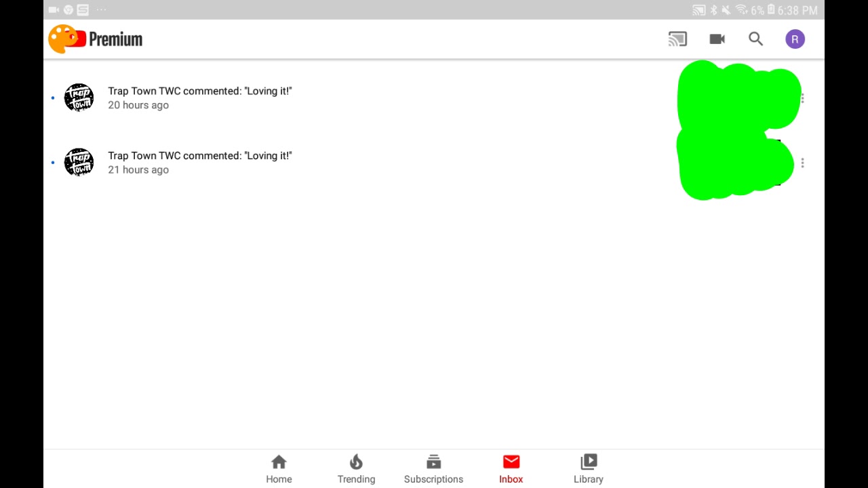868x488 pixels.
Task: Tap the Cast to device icon
Action: coord(677,39)
